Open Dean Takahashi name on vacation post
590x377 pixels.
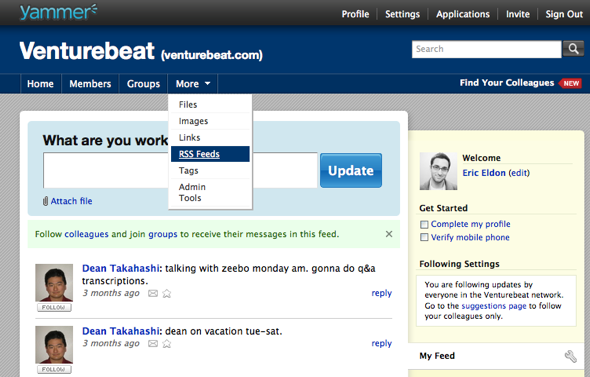[x=121, y=331]
